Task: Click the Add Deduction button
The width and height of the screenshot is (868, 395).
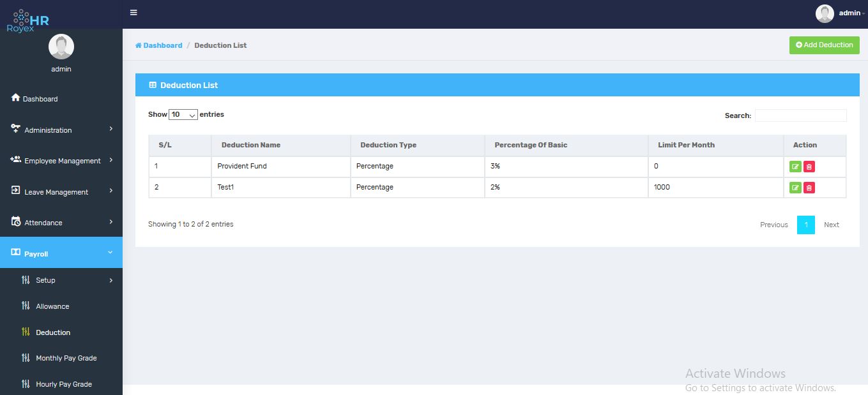Action: pos(824,45)
